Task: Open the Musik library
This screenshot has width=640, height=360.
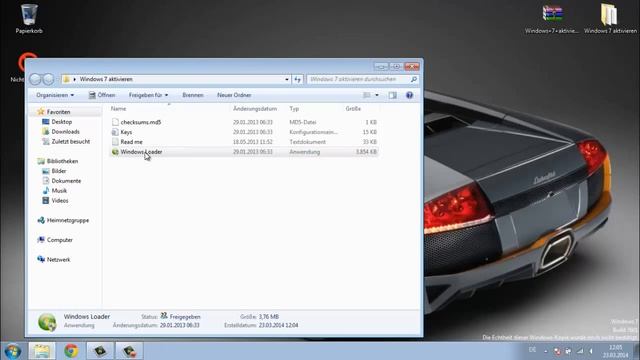Action: pyautogui.click(x=59, y=190)
